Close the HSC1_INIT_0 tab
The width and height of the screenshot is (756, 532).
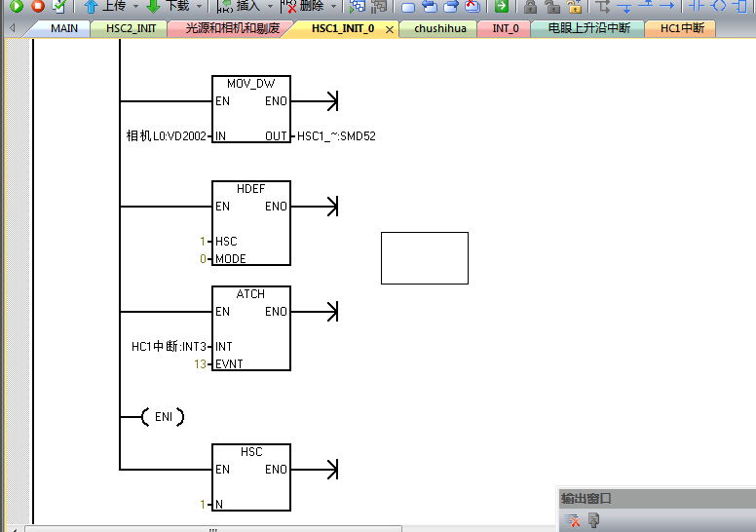(x=390, y=29)
